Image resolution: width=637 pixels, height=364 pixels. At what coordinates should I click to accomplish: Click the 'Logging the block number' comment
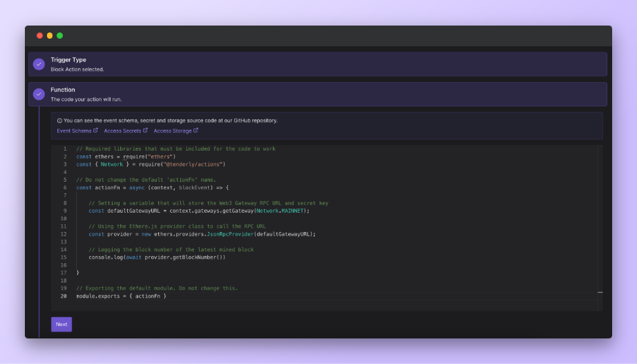(x=171, y=249)
